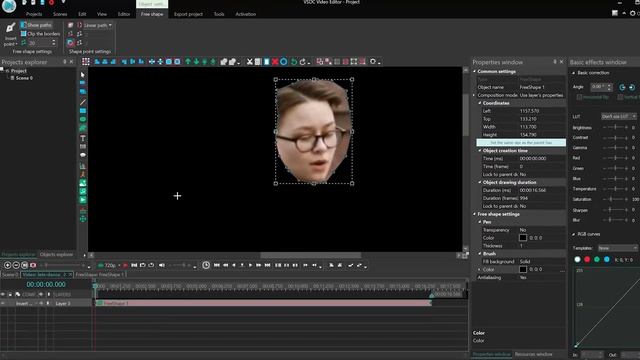Select the text tool in left toolbar

pyautogui.click(x=83, y=138)
